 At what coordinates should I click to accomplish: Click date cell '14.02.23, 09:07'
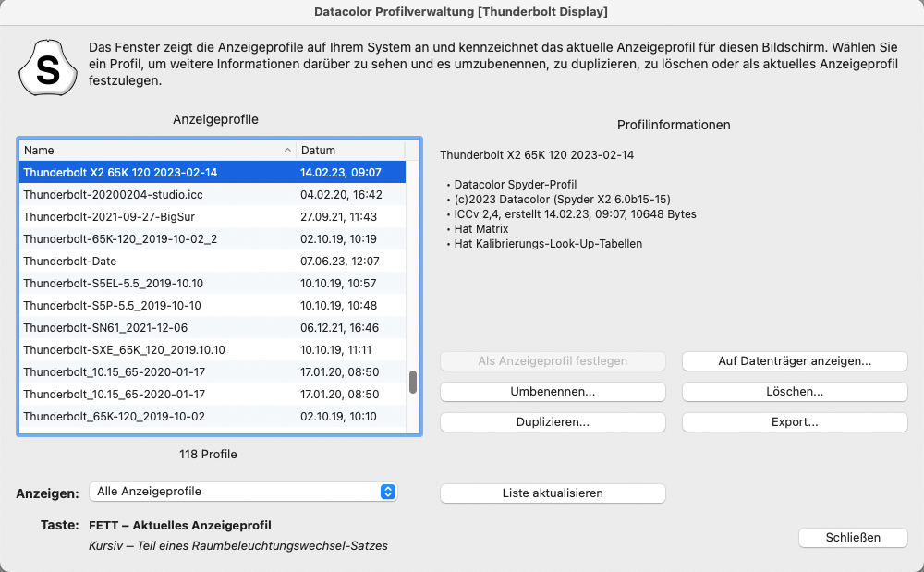coord(341,173)
